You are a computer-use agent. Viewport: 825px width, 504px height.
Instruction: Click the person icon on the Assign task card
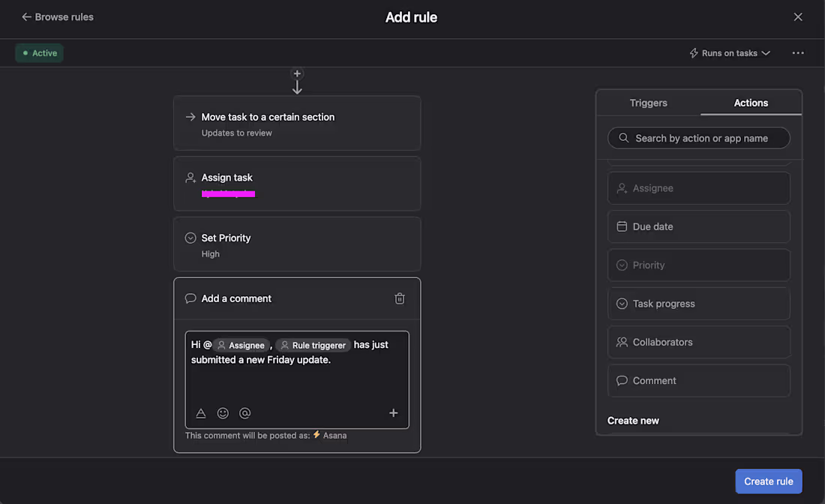tap(190, 178)
